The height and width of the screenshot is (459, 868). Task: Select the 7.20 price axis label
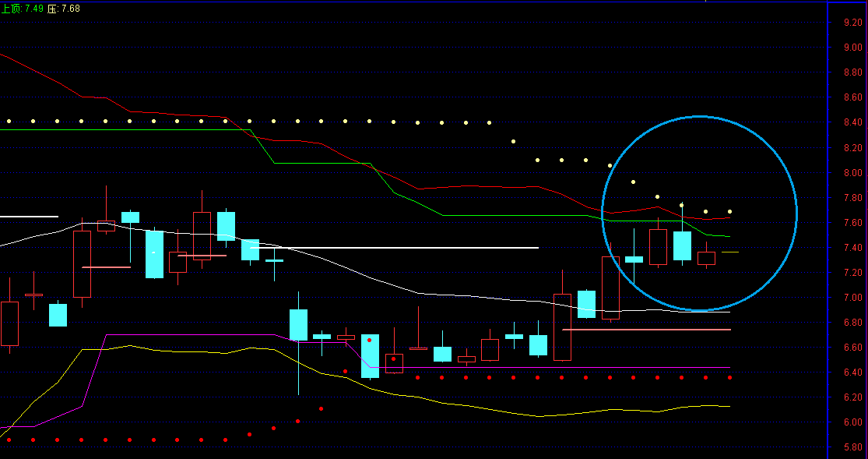852,273
